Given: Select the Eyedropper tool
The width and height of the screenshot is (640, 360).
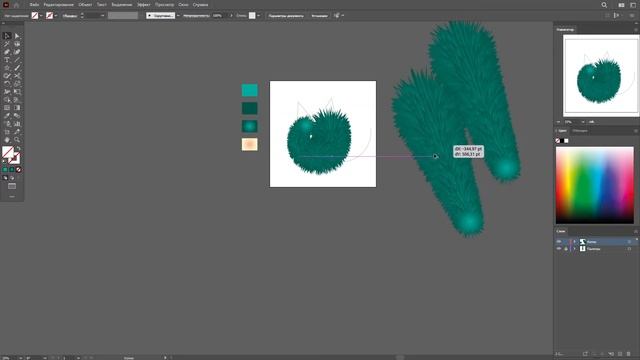Looking at the screenshot, I should coord(7,116).
